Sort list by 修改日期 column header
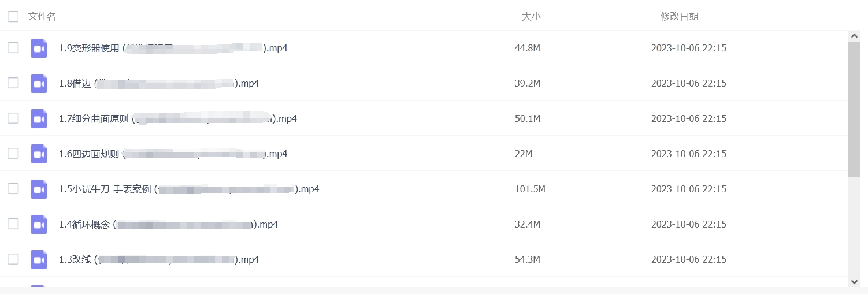The image size is (868, 294). 679,17
